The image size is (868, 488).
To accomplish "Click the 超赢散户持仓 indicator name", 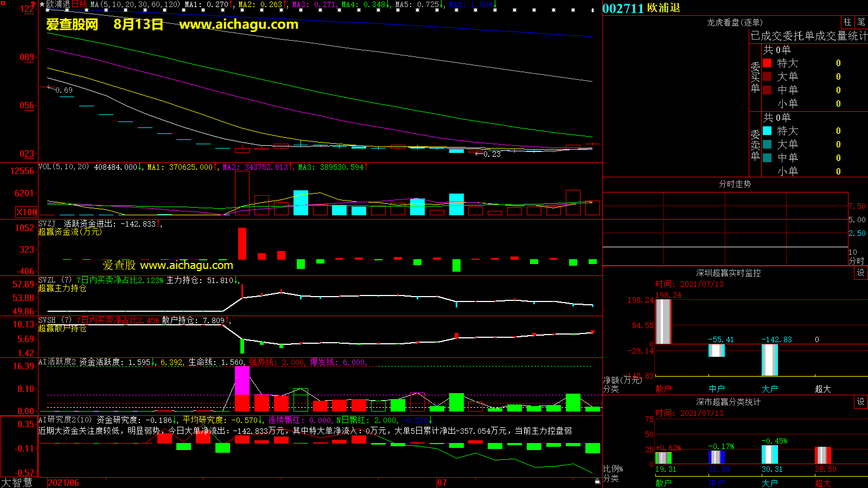I will pos(62,328).
